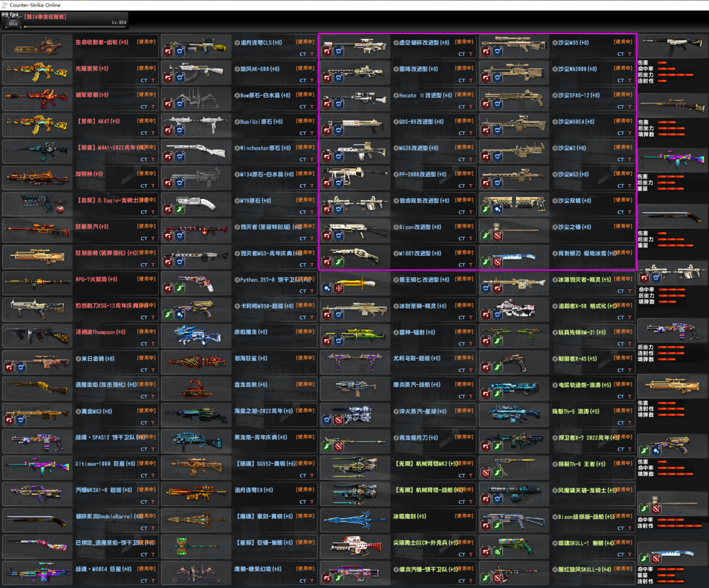Click red gun badge on 追月连弩CLS weapon
Image resolution: width=709 pixels, height=588 pixels.
point(168,52)
